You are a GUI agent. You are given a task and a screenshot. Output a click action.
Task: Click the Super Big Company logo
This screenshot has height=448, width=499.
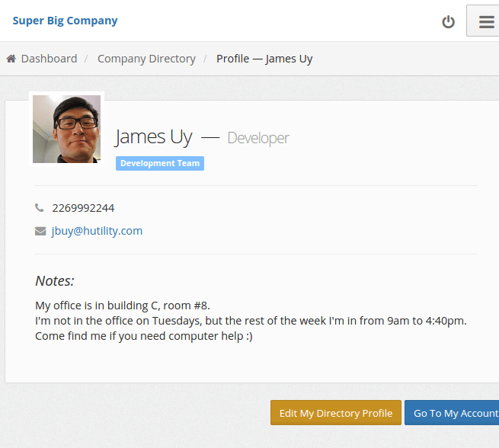coord(65,21)
